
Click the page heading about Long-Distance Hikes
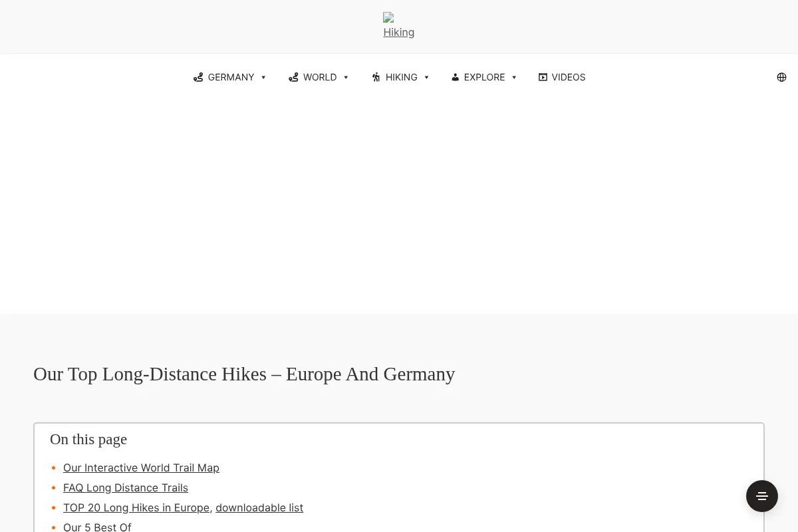(x=244, y=374)
